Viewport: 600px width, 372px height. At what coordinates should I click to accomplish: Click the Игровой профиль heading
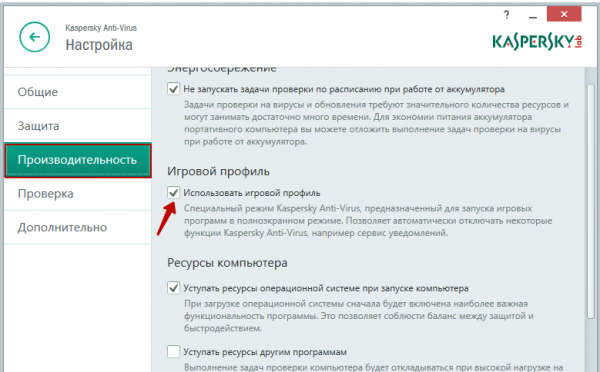point(218,171)
